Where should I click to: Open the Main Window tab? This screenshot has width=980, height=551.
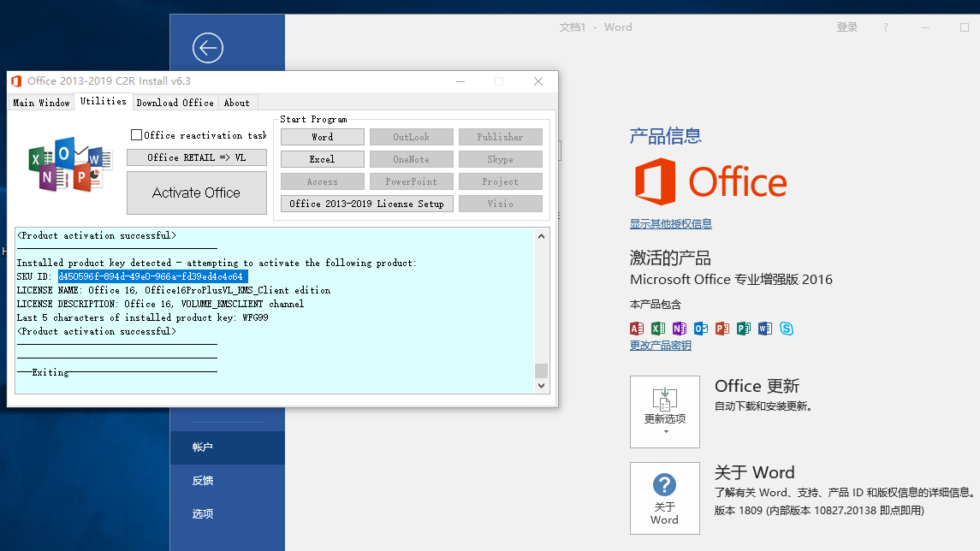(x=41, y=103)
